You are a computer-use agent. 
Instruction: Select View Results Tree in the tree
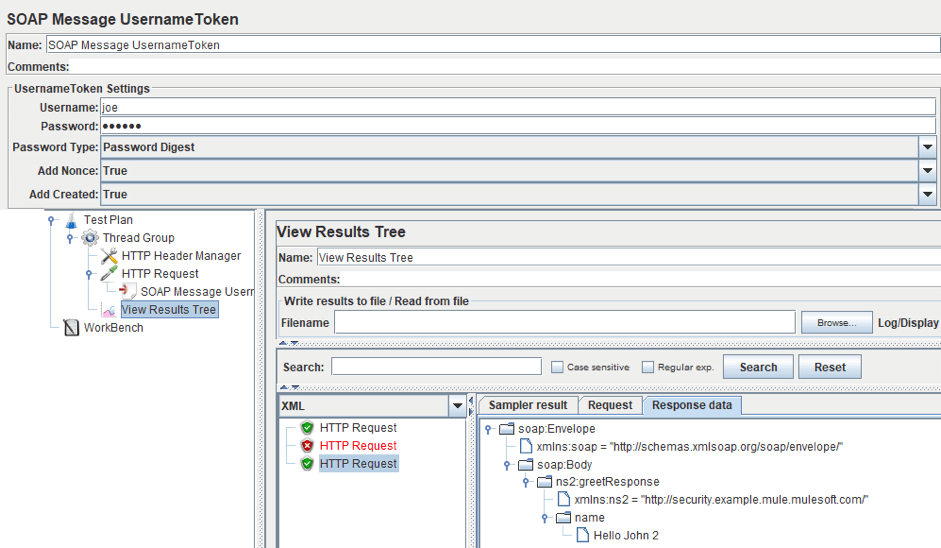click(x=169, y=310)
